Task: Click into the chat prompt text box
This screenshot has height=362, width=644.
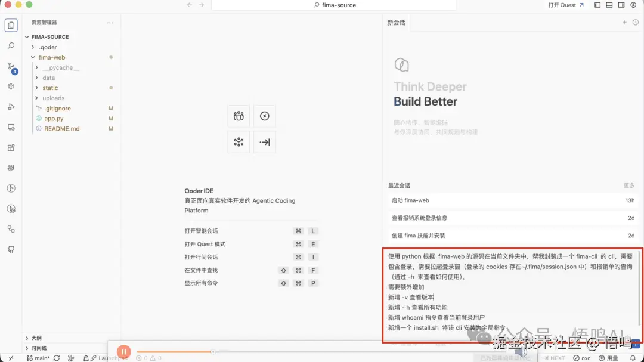Action: (512, 292)
